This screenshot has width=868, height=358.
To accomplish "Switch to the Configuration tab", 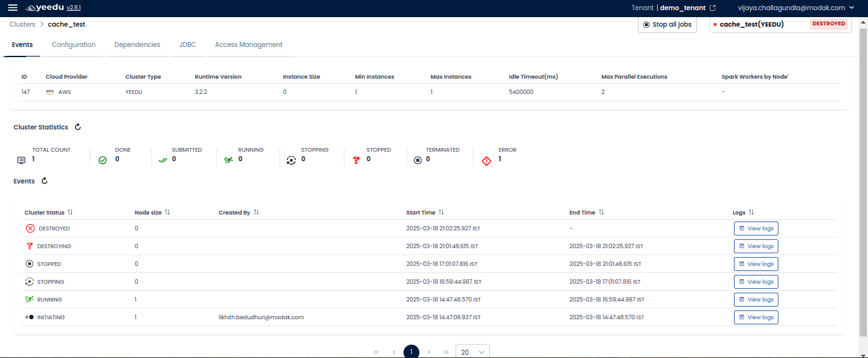I will pos(74,44).
